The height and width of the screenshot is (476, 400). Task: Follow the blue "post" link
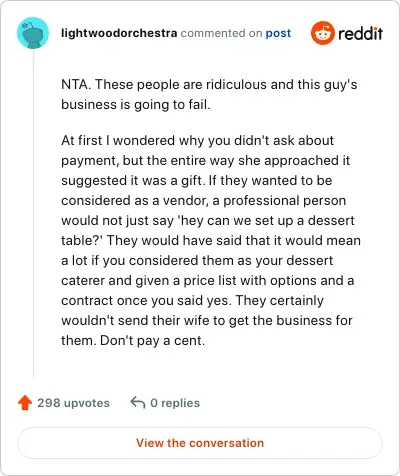click(278, 33)
